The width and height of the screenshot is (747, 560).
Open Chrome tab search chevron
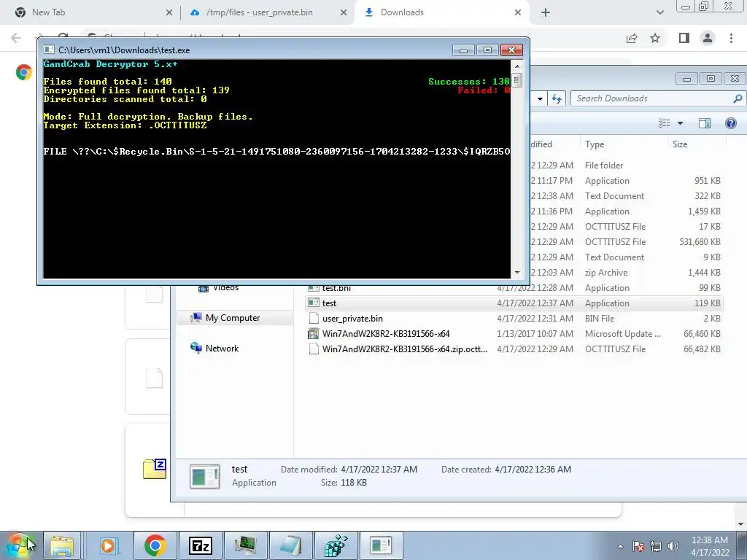(x=659, y=13)
